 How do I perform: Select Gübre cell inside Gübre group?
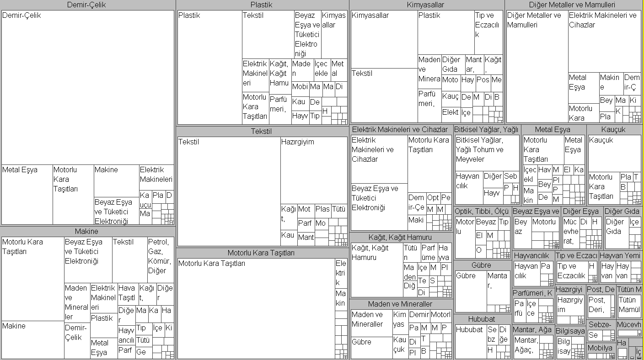point(471,291)
